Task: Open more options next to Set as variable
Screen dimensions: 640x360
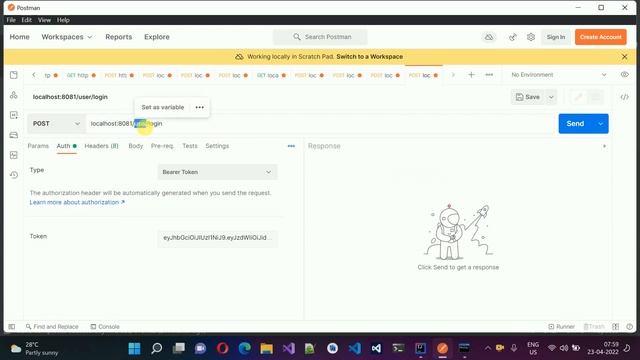Action: pyautogui.click(x=200, y=107)
